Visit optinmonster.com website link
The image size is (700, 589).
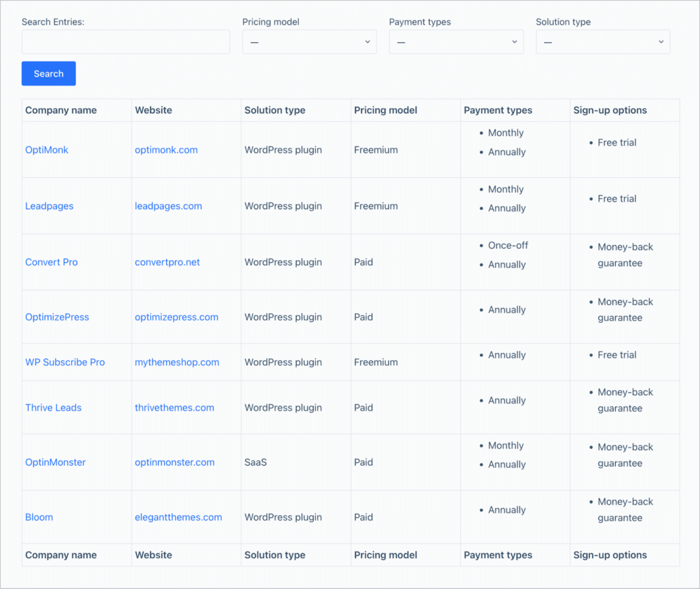coord(174,462)
